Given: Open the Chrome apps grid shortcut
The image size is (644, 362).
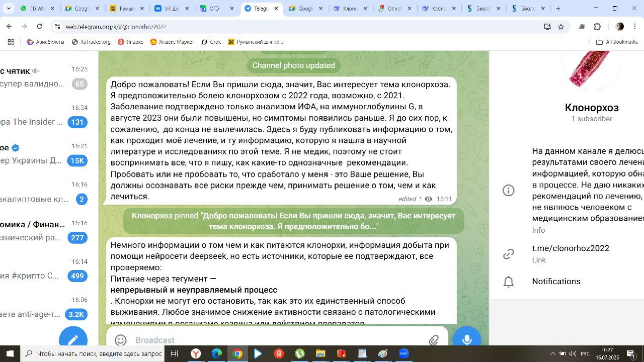Looking at the screenshot, I should 11,42.
